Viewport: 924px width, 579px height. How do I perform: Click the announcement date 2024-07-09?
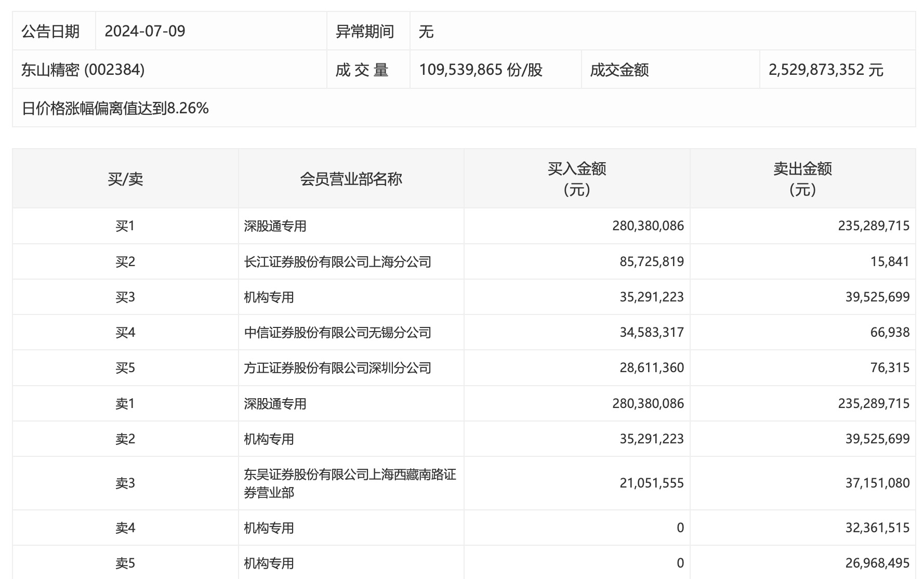(145, 31)
